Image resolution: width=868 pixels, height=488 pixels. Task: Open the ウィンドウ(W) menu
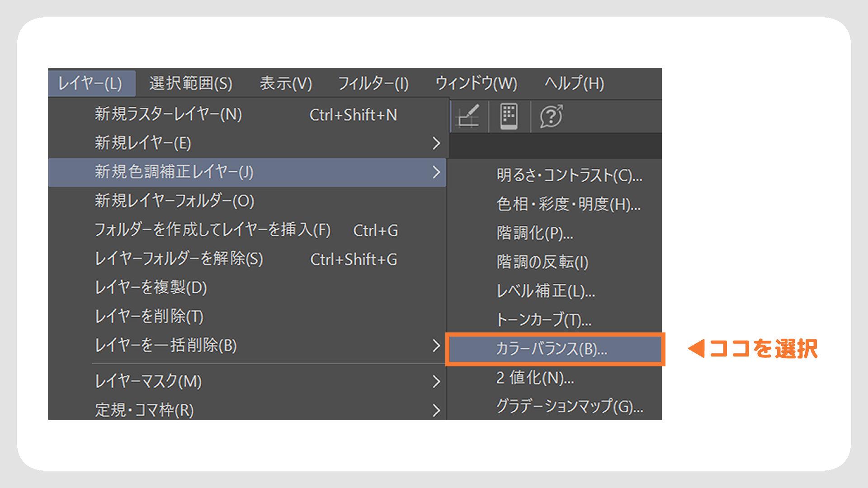coord(476,83)
